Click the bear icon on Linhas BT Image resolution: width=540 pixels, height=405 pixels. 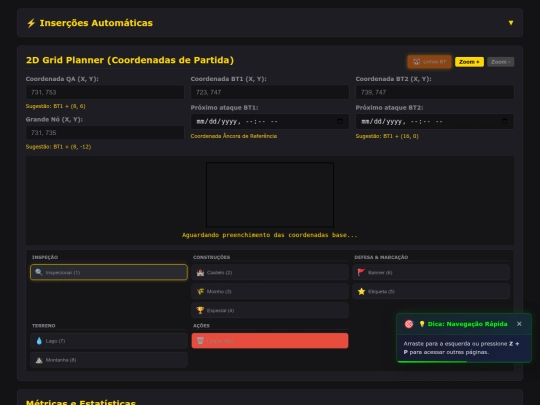click(417, 62)
